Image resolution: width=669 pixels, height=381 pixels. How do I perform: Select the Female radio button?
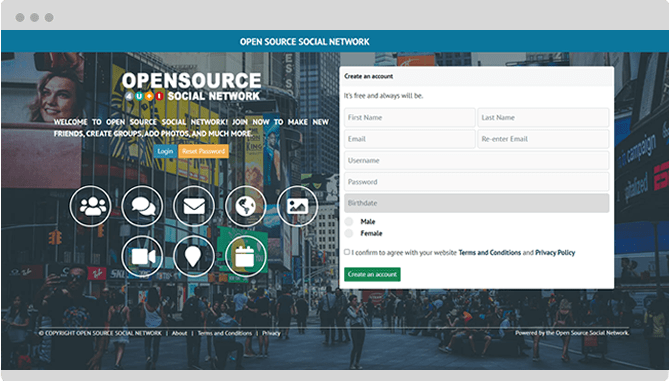(349, 233)
